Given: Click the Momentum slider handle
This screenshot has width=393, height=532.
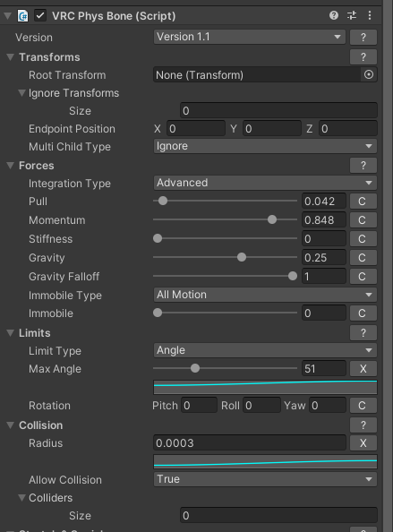Looking at the screenshot, I should click(x=272, y=219).
